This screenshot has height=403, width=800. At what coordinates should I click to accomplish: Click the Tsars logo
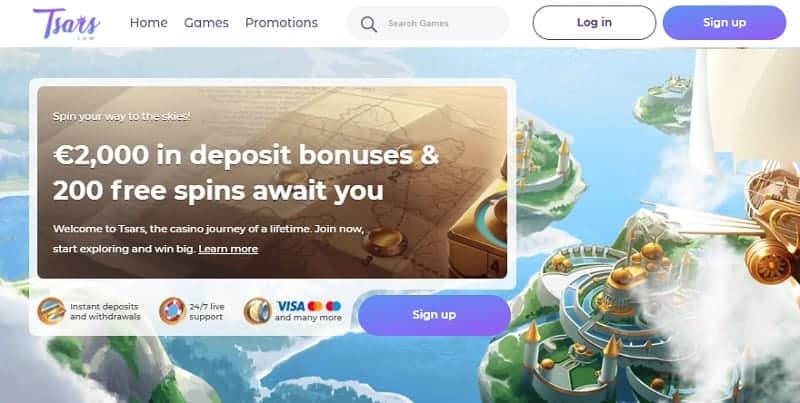click(67, 23)
